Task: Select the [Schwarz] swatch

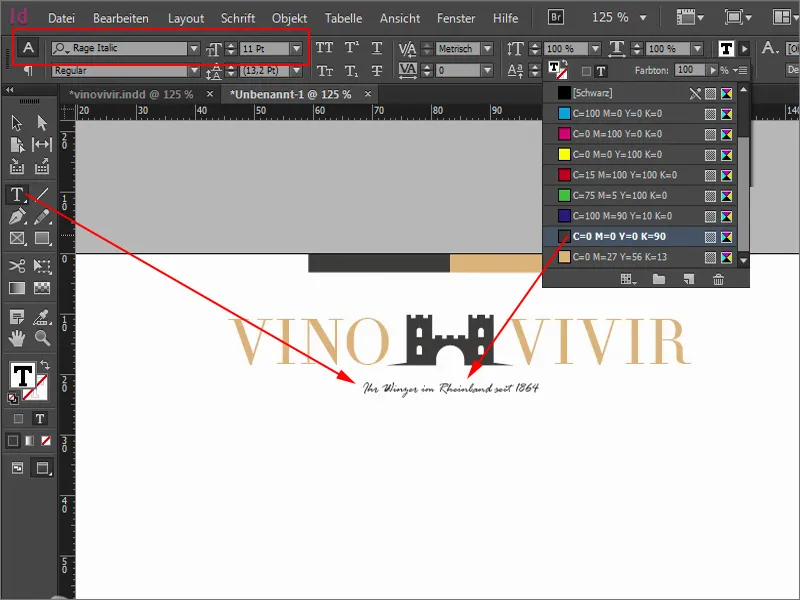Action: [x=640, y=93]
